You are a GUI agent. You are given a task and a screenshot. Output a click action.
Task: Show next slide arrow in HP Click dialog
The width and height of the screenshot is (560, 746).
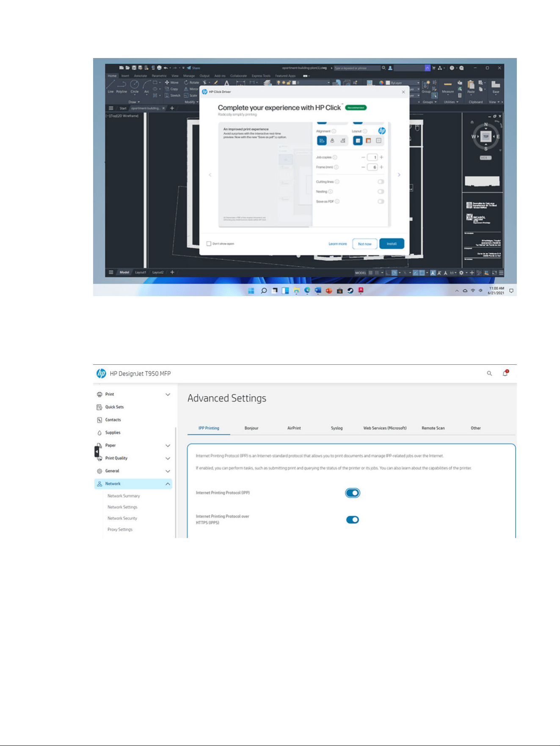pyautogui.click(x=399, y=175)
